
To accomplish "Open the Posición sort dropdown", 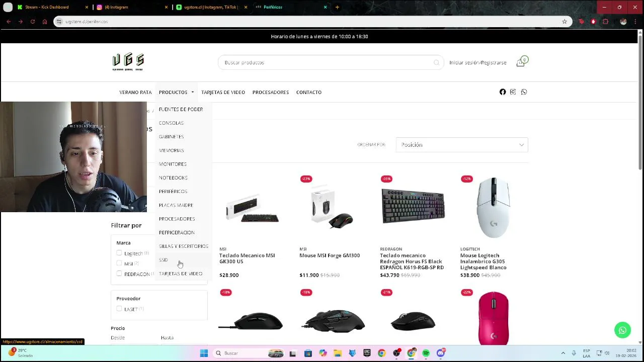I will coord(462,145).
